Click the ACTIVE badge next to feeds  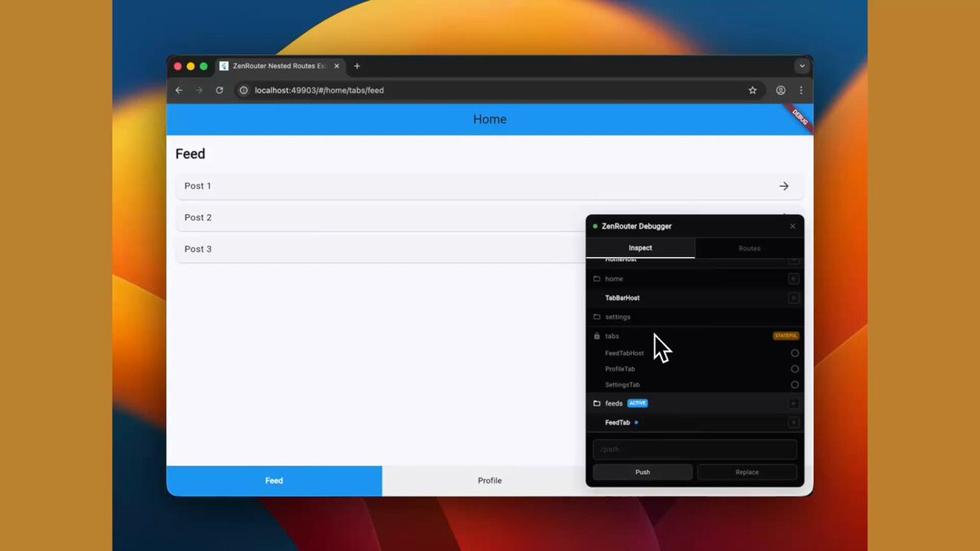[638, 403]
